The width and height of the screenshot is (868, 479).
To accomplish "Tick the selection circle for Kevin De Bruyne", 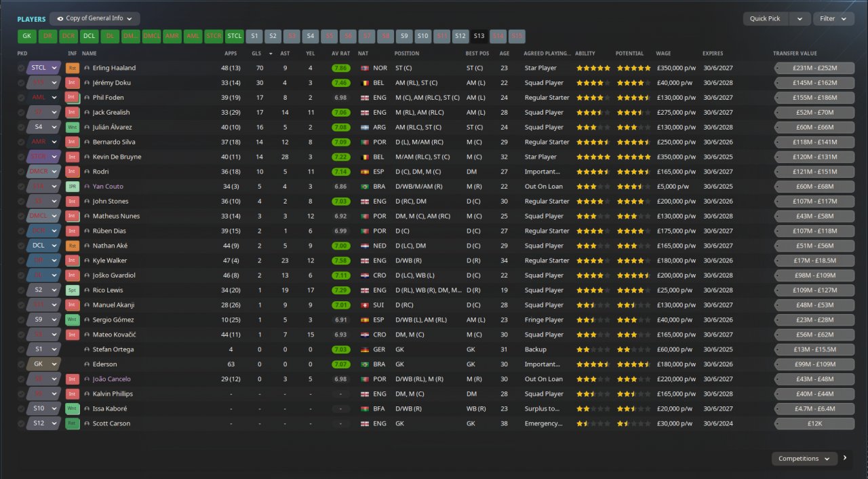I will point(21,157).
